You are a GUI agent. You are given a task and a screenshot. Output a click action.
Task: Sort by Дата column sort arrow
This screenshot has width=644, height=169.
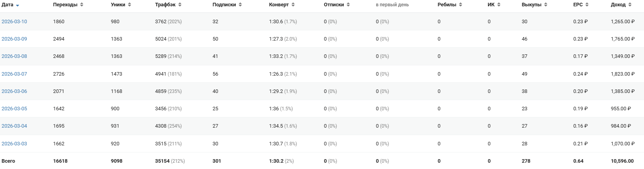pos(18,6)
